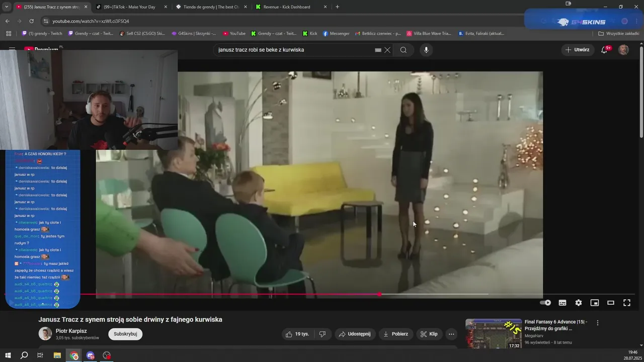Open the Wszystkie zakładki bookmarks folder
644x362 pixels.
coord(619,34)
